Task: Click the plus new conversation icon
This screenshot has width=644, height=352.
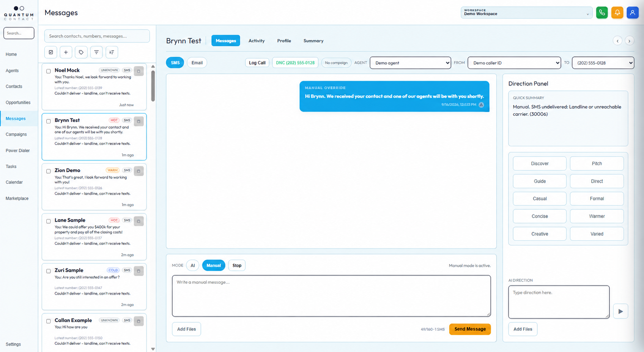Action: (66, 52)
